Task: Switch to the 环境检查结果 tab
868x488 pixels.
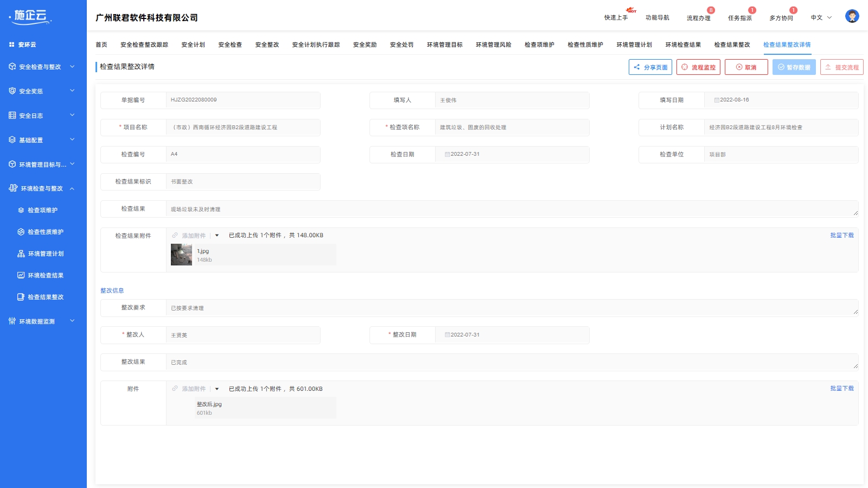Action: (x=683, y=45)
